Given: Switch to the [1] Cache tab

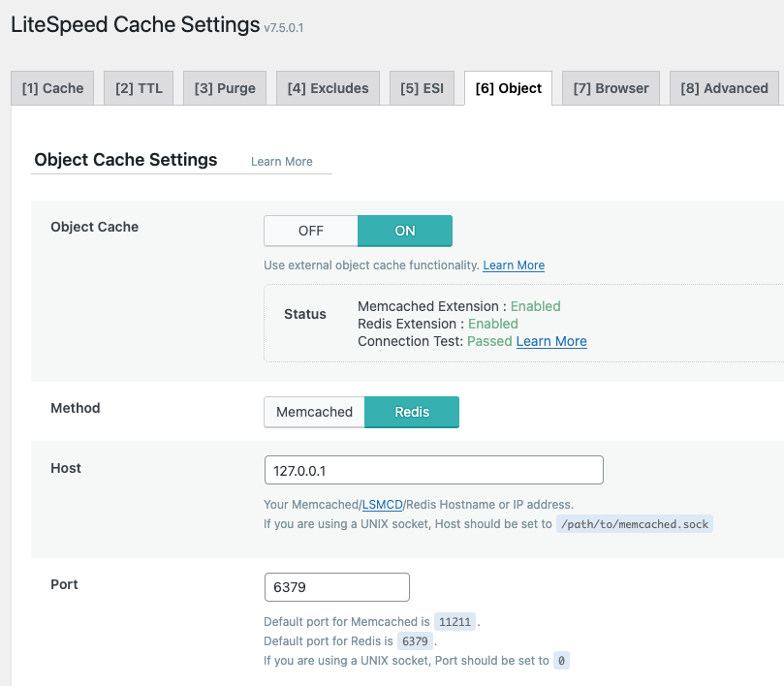Looking at the screenshot, I should click(53, 88).
